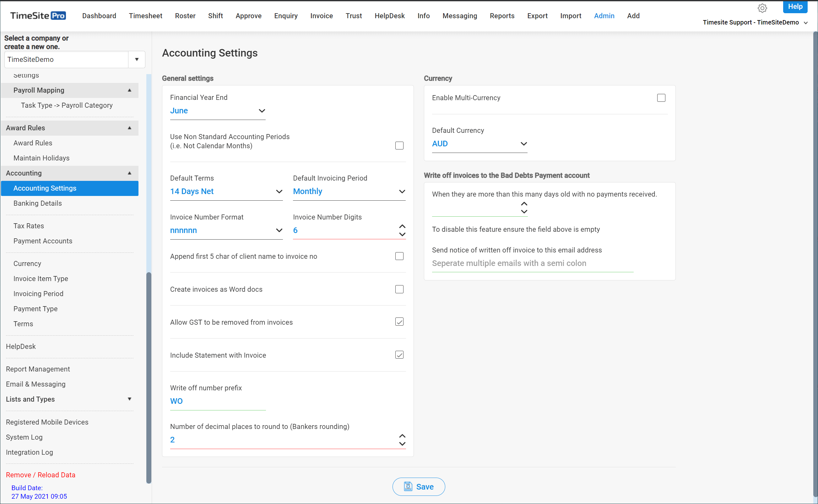The width and height of the screenshot is (818, 504).
Task: Decrease write-off days old value
Action: click(524, 212)
